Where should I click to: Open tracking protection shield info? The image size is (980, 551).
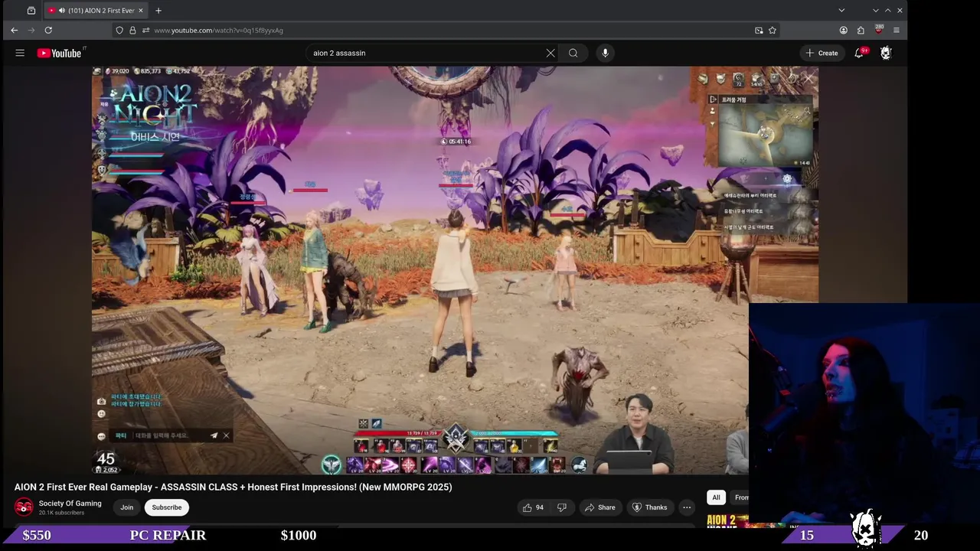point(119,30)
